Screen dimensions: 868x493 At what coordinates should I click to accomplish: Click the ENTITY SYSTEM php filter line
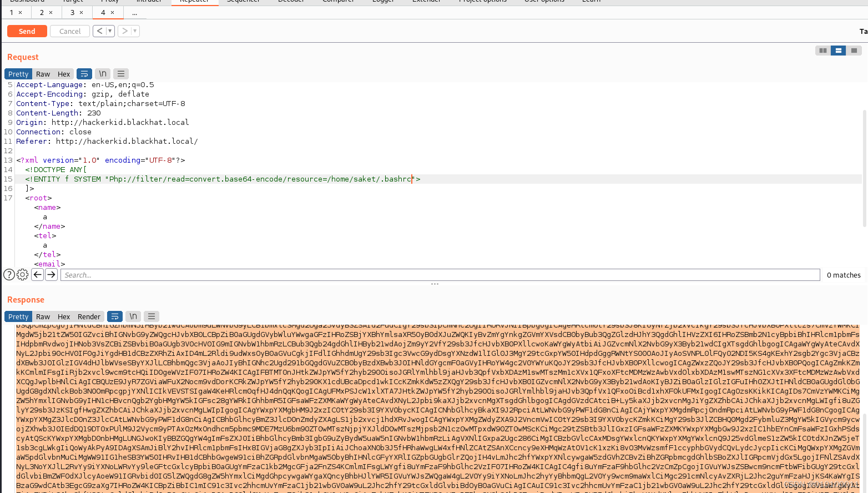tap(223, 179)
